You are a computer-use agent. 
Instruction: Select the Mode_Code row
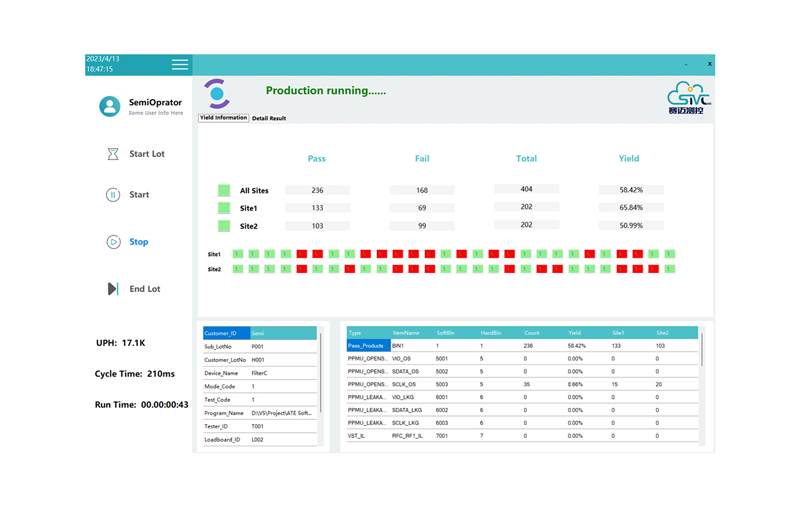[260, 387]
